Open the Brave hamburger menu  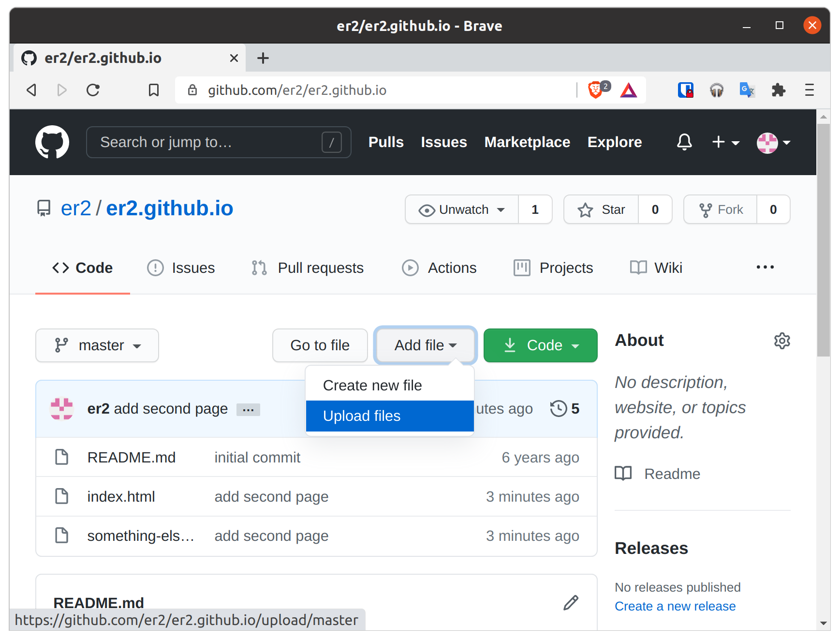810,90
